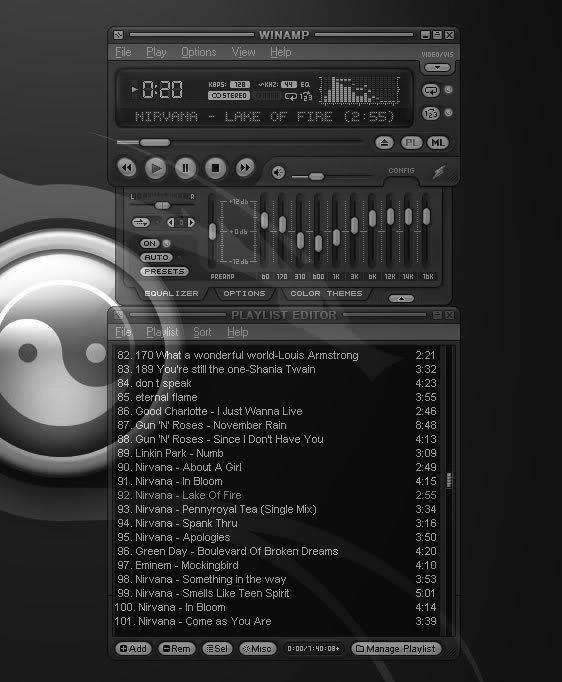562x682 pixels.
Task: Select track 99 Smells Like Teen Spirit
Action: point(276,593)
